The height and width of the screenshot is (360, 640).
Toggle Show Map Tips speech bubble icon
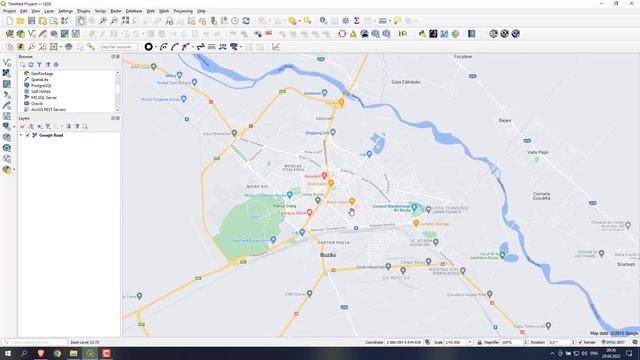[x=398, y=21]
